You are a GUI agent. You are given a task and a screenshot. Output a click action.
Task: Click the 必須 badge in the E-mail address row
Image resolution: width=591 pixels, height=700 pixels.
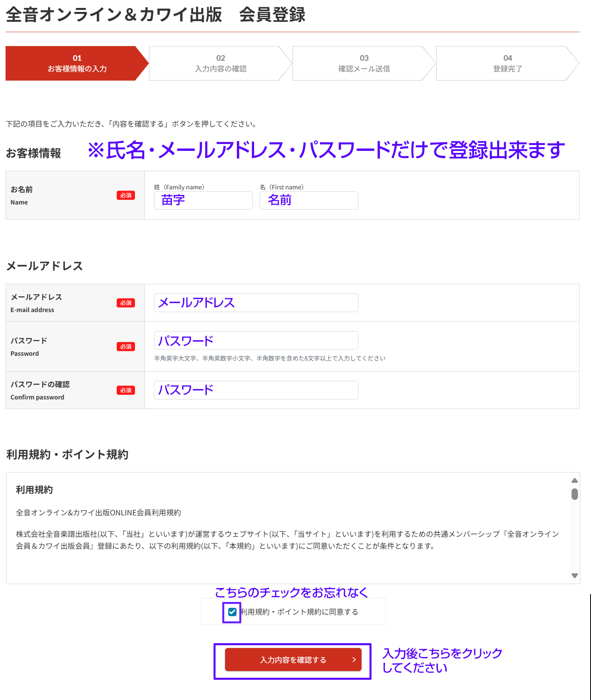point(125,303)
